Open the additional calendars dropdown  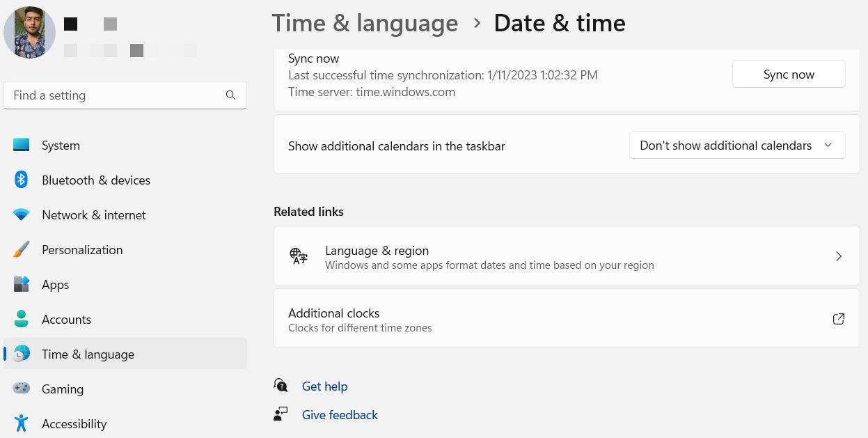[736, 146]
